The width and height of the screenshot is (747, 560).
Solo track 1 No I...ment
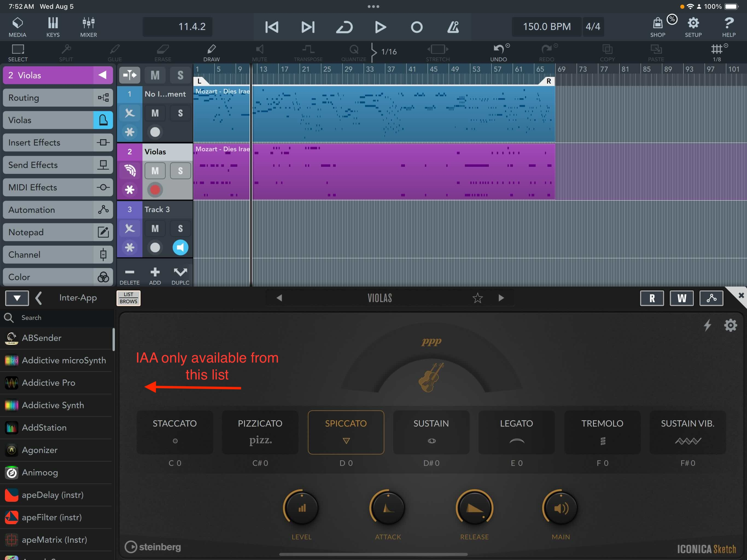180,113
